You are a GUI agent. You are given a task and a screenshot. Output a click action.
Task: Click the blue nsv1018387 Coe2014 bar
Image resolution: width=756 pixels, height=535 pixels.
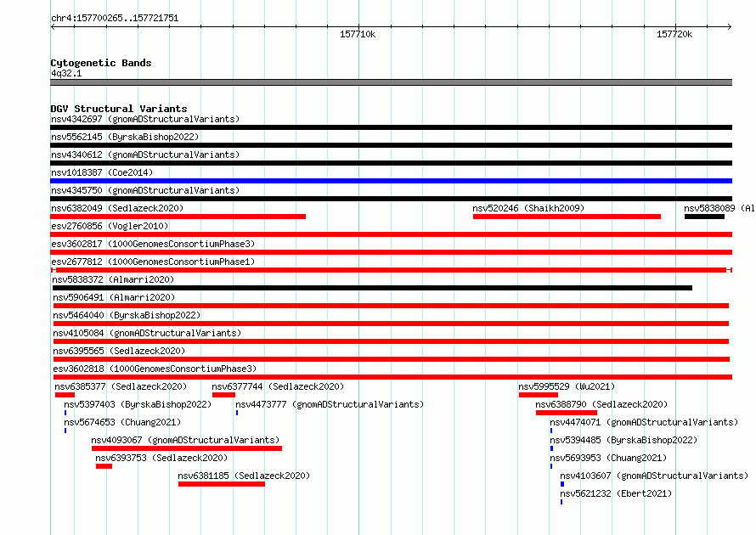[x=391, y=181]
